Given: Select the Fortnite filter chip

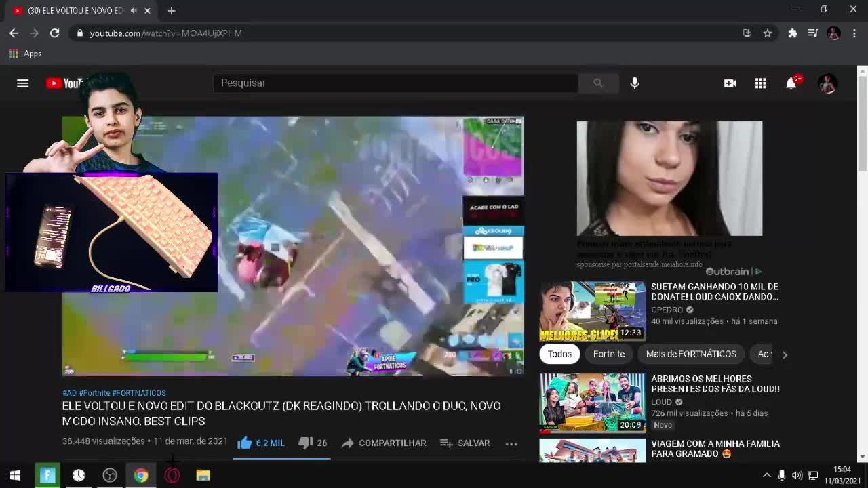Looking at the screenshot, I should [x=609, y=354].
